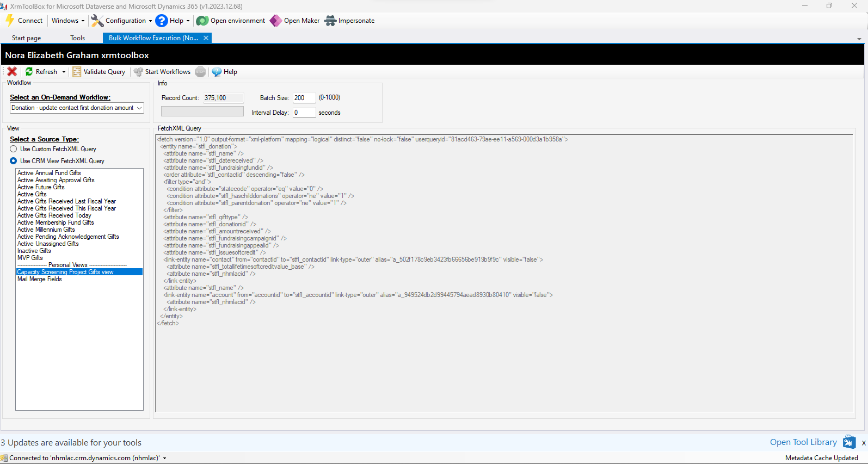Open the Refresh dropdown arrow
This screenshot has width=868, height=464.
64,72
